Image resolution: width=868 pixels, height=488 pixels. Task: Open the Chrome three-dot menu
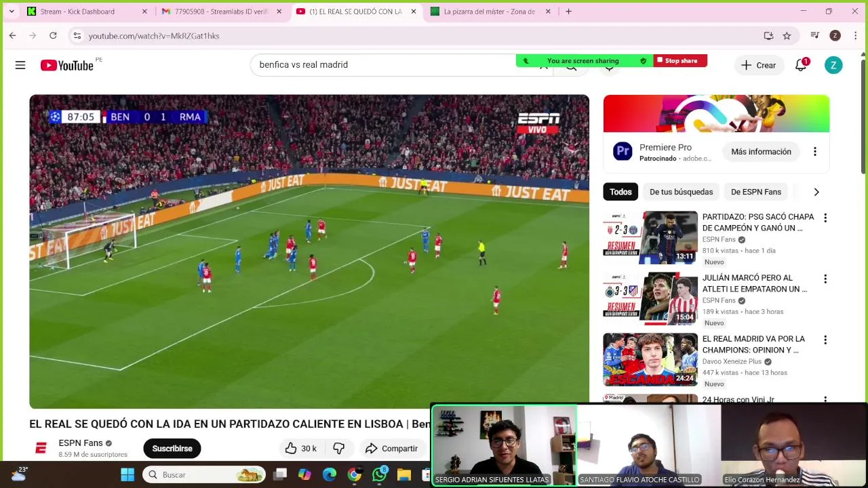click(x=855, y=36)
